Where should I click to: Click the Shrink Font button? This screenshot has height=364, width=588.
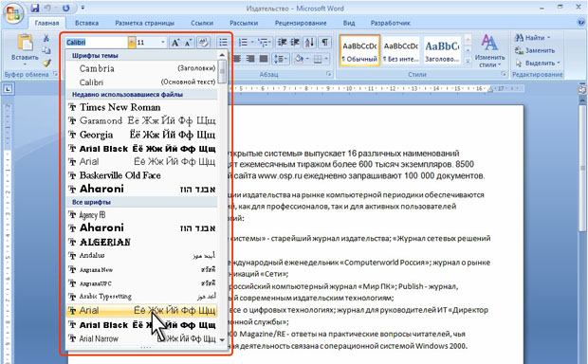188,43
